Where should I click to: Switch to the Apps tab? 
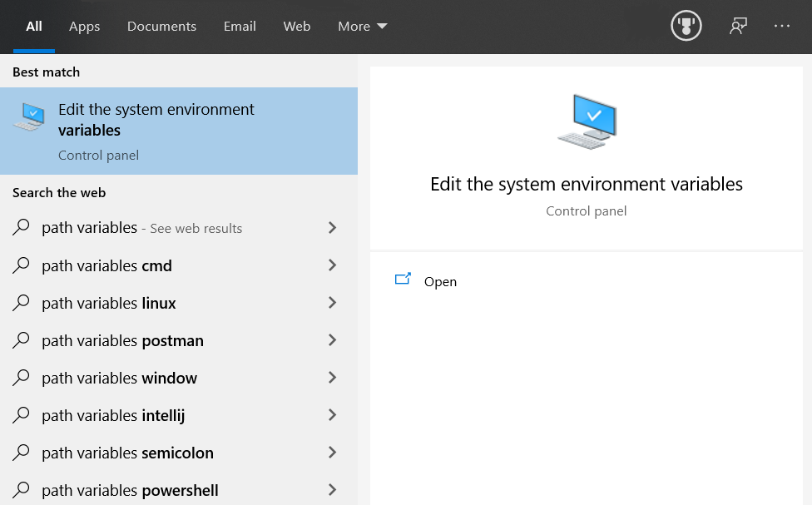85,27
